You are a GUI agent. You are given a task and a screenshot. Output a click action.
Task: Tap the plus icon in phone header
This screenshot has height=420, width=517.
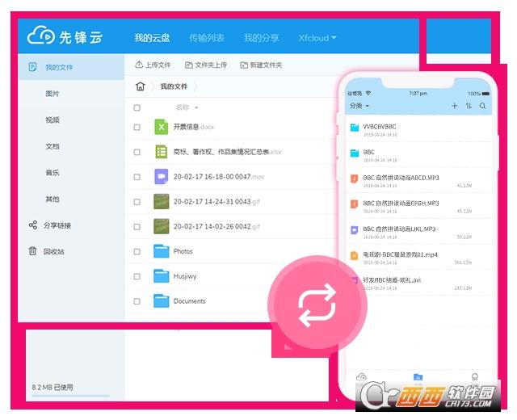455,106
